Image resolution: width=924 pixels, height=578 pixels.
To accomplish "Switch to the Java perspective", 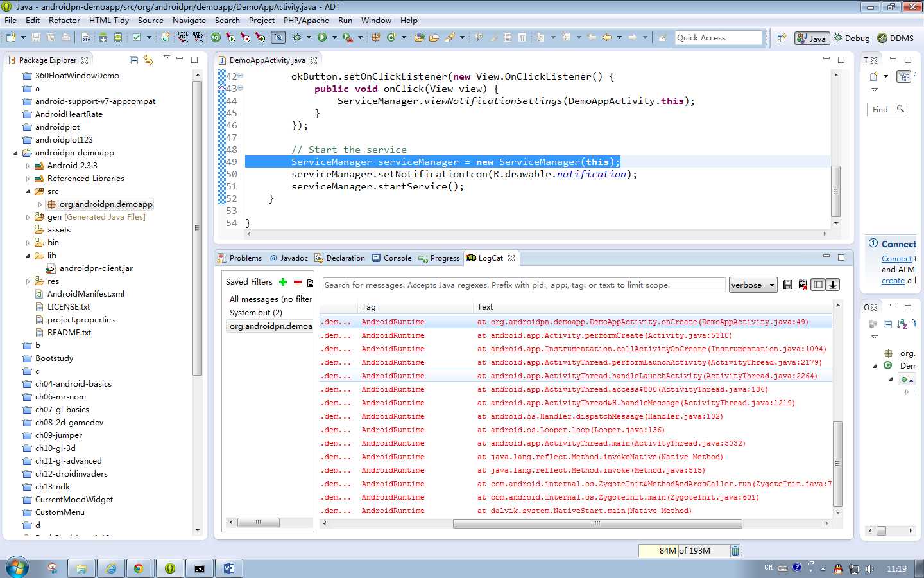I will click(812, 38).
